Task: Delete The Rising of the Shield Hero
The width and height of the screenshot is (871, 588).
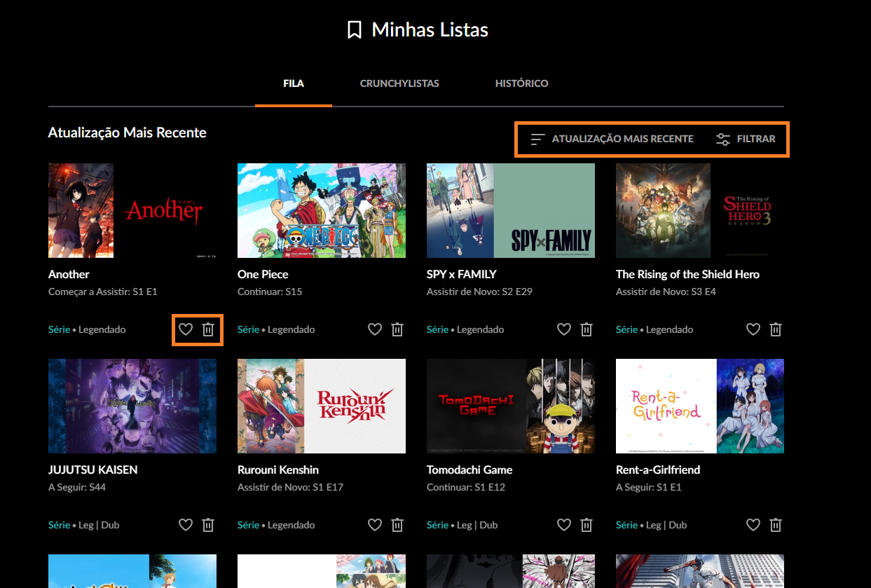Action: point(776,329)
